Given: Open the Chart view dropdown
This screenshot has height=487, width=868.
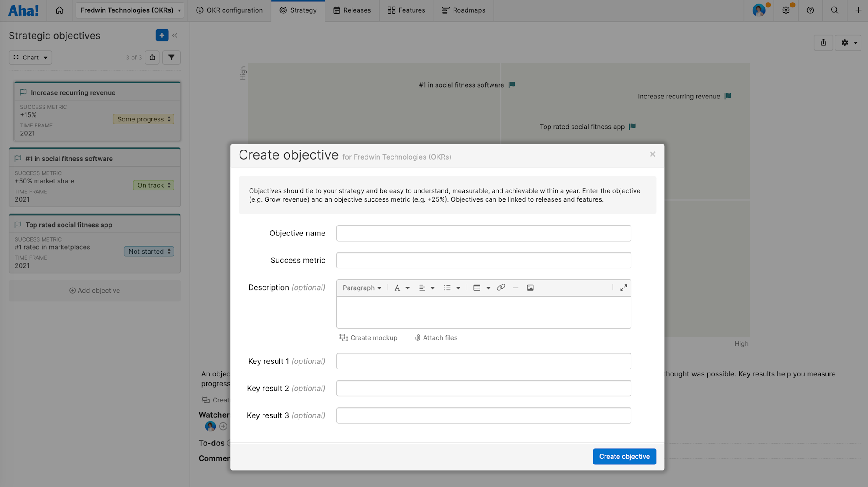Looking at the screenshot, I should [x=30, y=57].
